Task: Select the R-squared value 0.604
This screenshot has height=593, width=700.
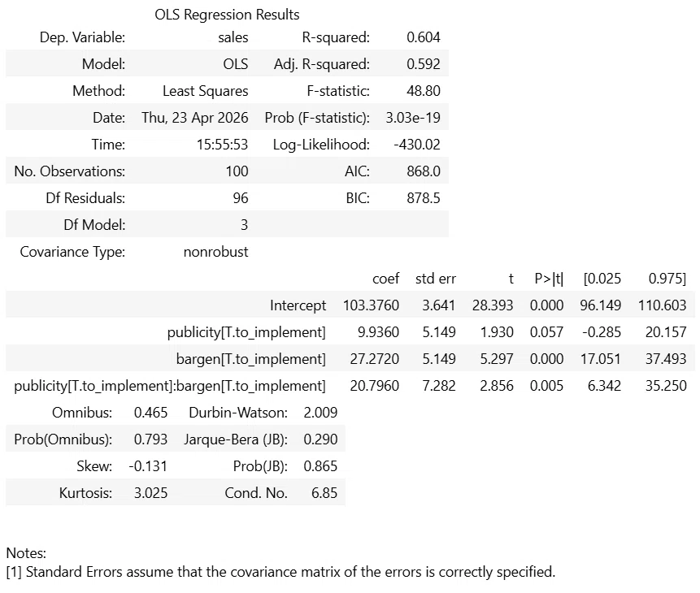Action: pyautogui.click(x=424, y=37)
